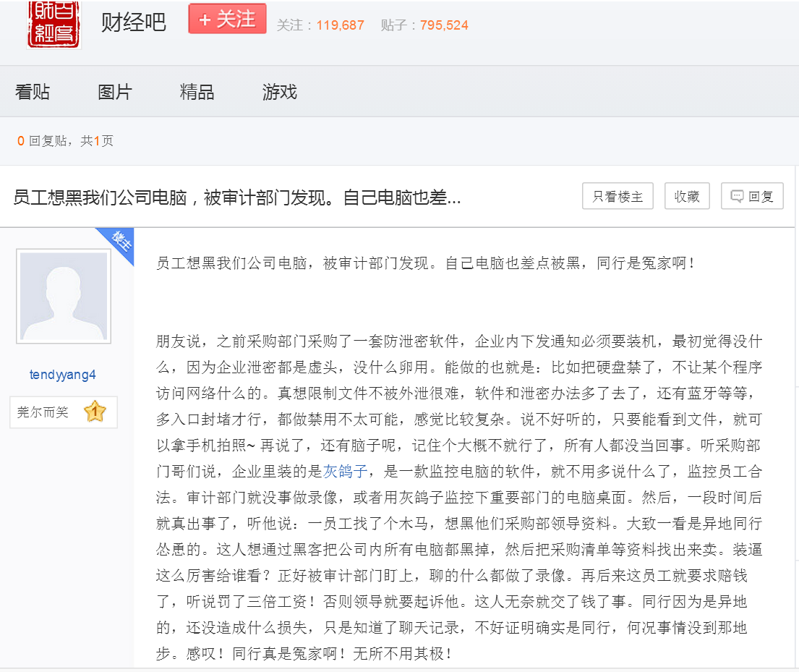Click the 莞尔而笑 level badge
This screenshot has height=672, width=799.
click(64, 412)
